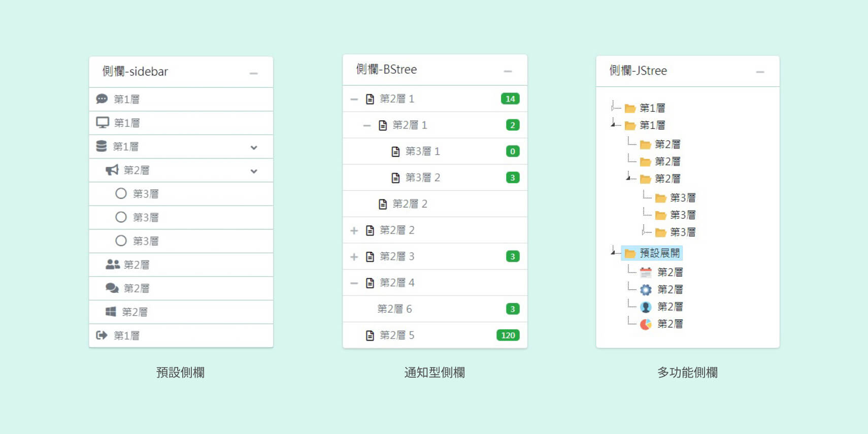This screenshot has width=868, height=434.
Task: Collapse top-level 第2層 1 minus in BStree
Action: (x=354, y=99)
